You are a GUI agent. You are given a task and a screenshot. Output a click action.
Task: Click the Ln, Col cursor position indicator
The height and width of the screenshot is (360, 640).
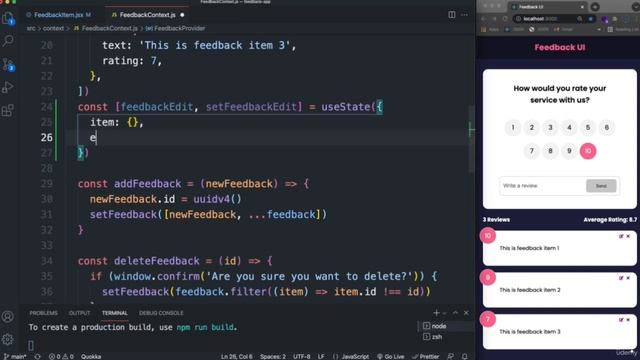click(237, 356)
